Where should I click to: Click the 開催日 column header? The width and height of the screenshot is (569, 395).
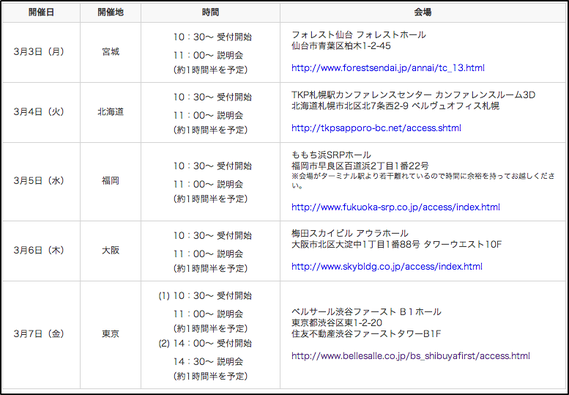(41, 12)
